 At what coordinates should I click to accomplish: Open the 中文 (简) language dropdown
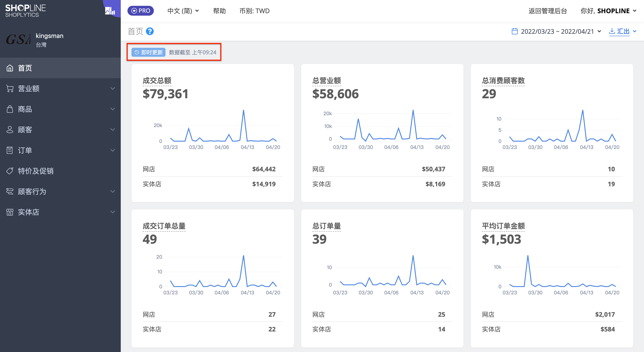pyautogui.click(x=183, y=11)
